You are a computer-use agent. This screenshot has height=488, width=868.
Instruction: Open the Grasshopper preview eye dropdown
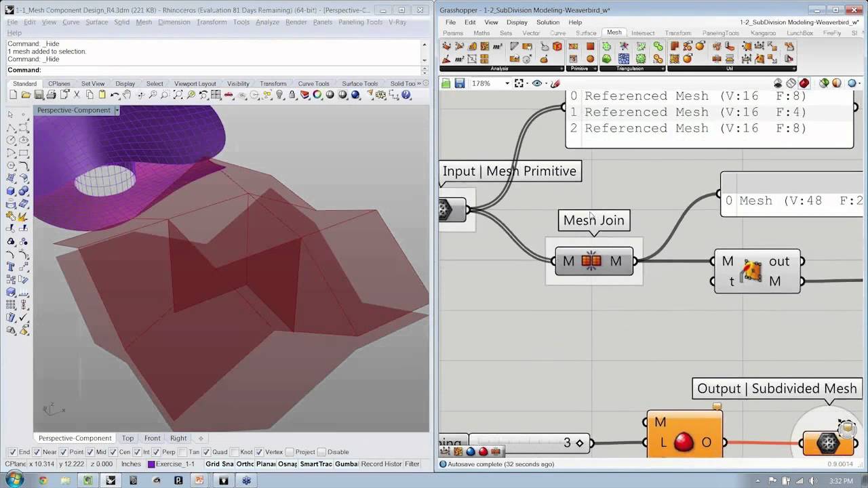point(546,83)
